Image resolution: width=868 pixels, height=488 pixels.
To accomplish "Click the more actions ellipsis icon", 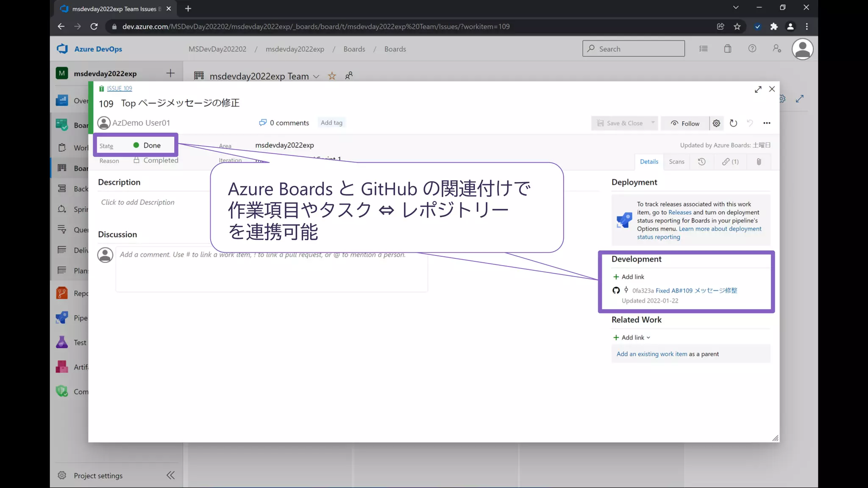I will click(x=767, y=123).
